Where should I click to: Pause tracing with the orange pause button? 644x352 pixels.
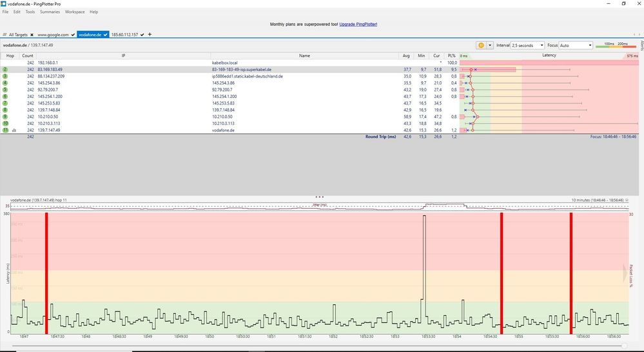pyautogui.click(x=481, y=45)
